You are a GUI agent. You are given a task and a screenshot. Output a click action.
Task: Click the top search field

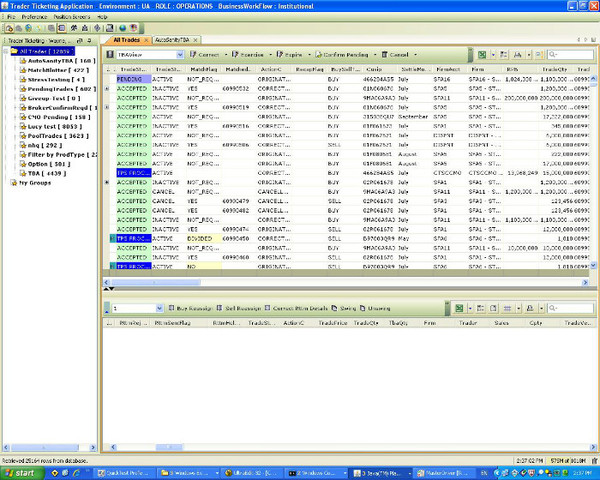click(x=571, y=55)
